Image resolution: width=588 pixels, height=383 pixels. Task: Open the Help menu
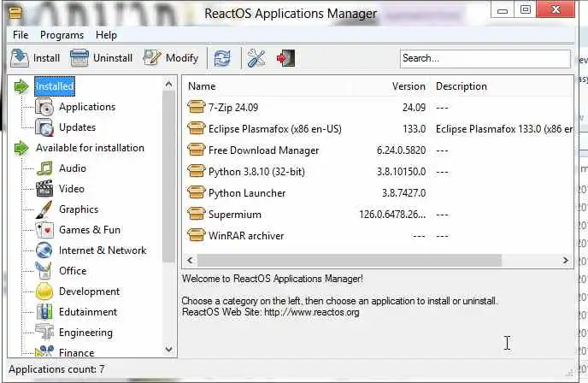point(106,35)
